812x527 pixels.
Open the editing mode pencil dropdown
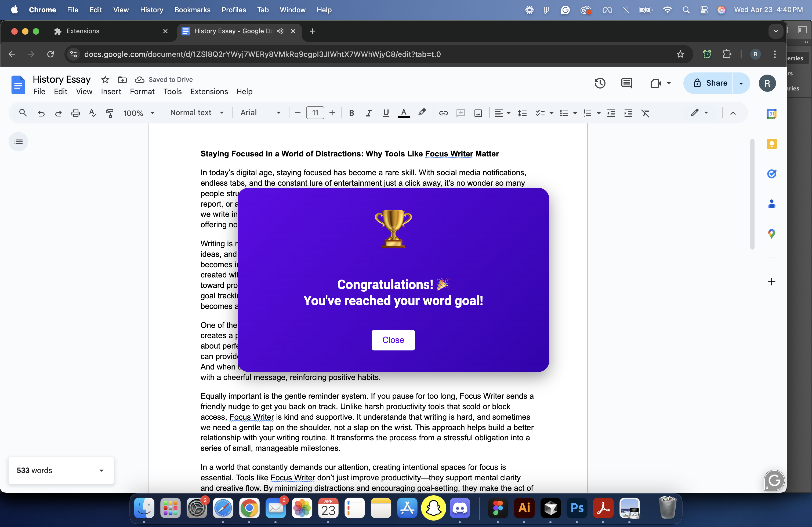pos(699,112)
